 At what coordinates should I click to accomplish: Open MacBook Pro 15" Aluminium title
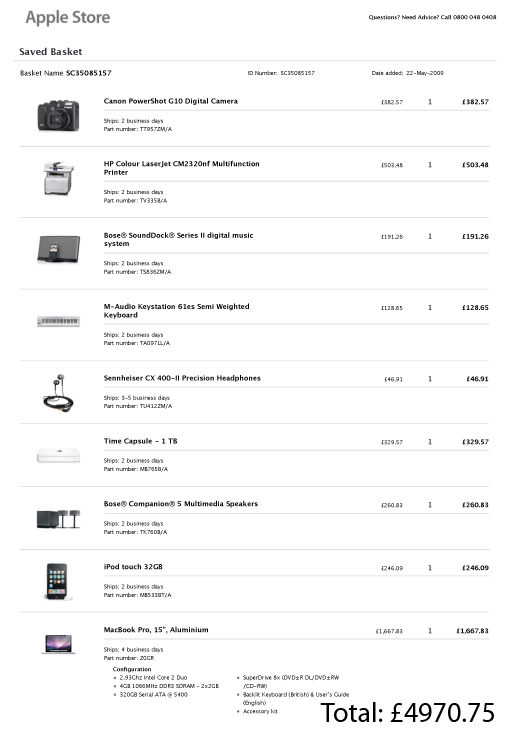pos(156,629)
